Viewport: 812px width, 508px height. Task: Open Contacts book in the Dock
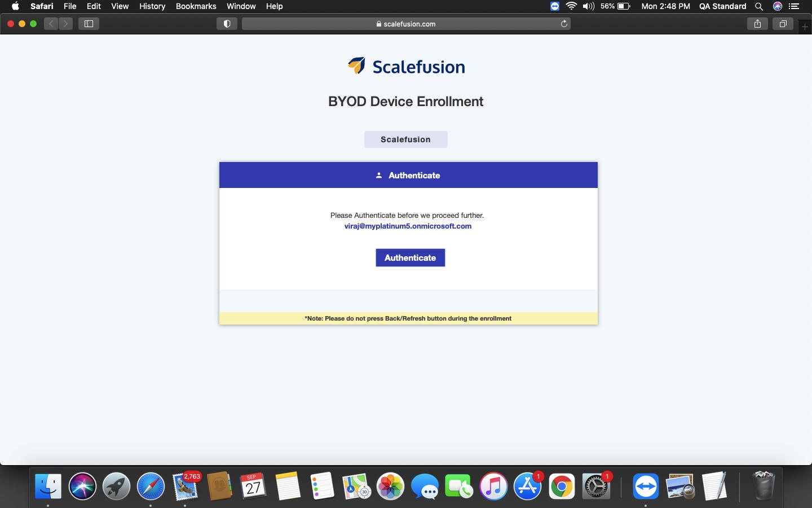[x=219, y=486]
